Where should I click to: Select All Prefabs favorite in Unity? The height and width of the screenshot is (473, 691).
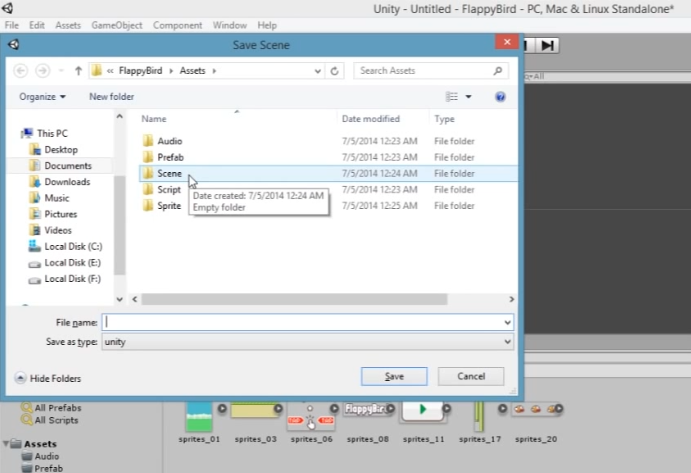[51, 408]
